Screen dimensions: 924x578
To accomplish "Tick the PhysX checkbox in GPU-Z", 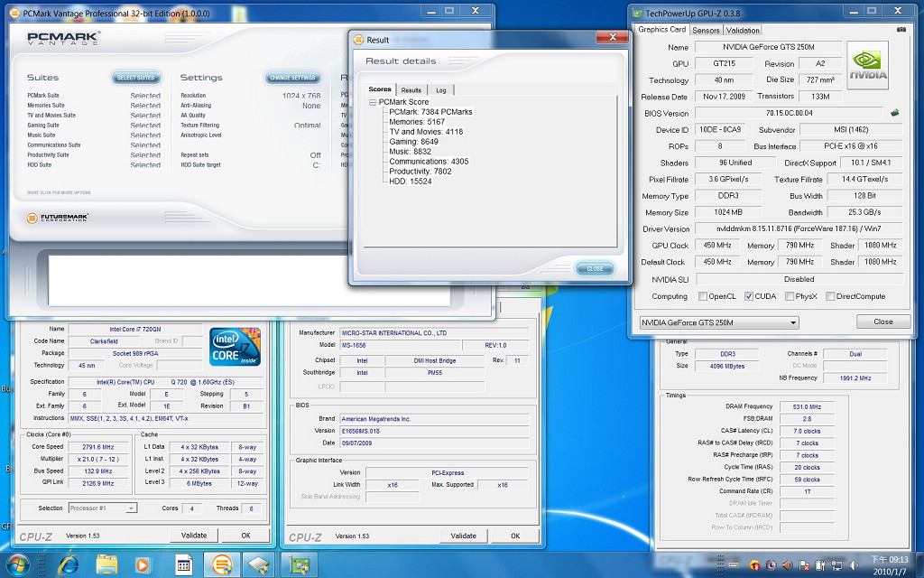I will point(790,296).
